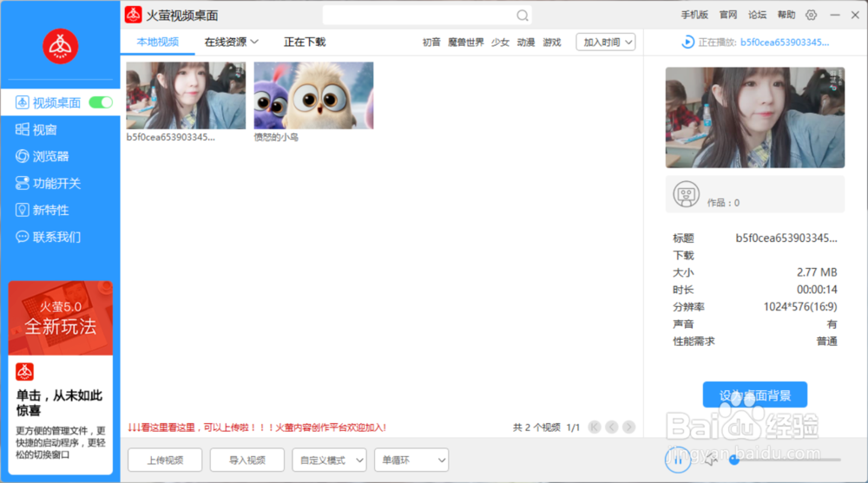868x483 pixels.
Task: Click the 00:00:14 duration value
Action: coord(817,290)
